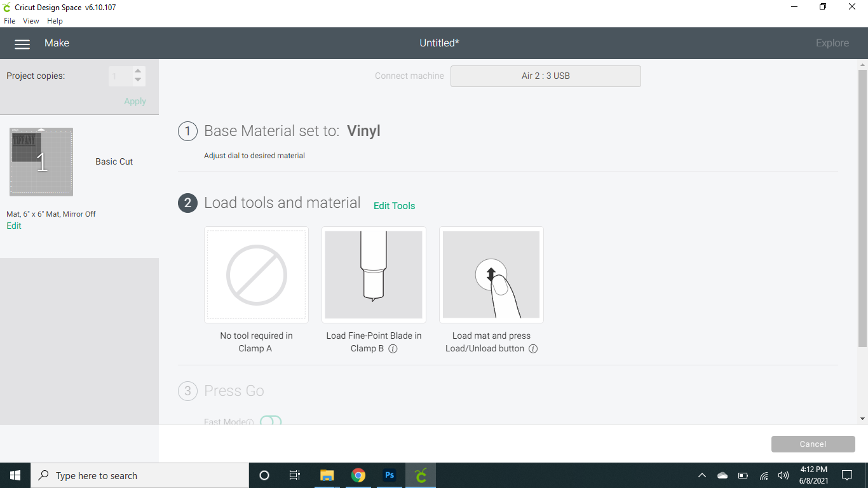Click the Cricut logo in title bar
868x488 pixels.
7,8
